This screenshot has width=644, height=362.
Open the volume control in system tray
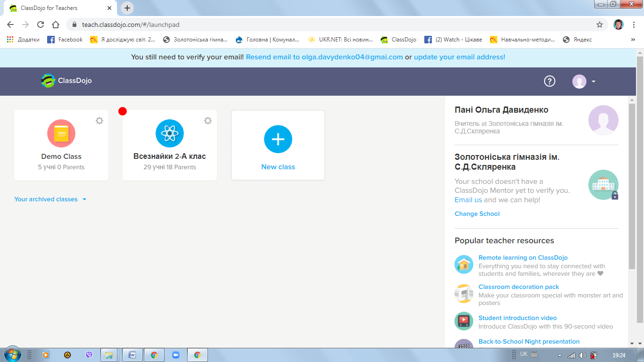coord(583,355)
